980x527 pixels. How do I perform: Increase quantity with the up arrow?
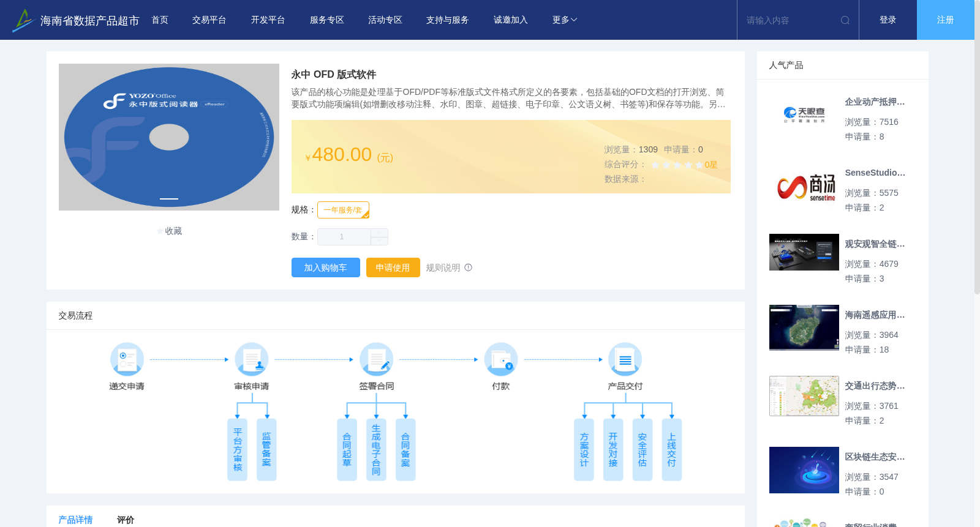click(379, 233)
